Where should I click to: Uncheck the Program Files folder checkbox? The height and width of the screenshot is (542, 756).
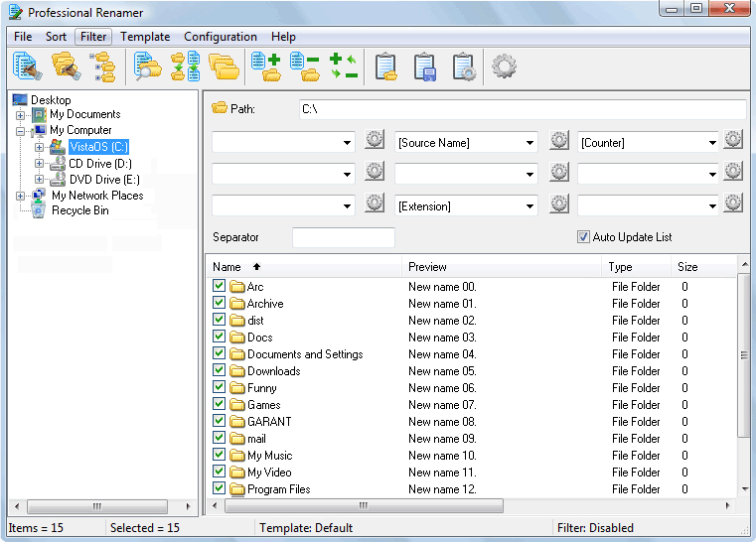pos(219,489)
